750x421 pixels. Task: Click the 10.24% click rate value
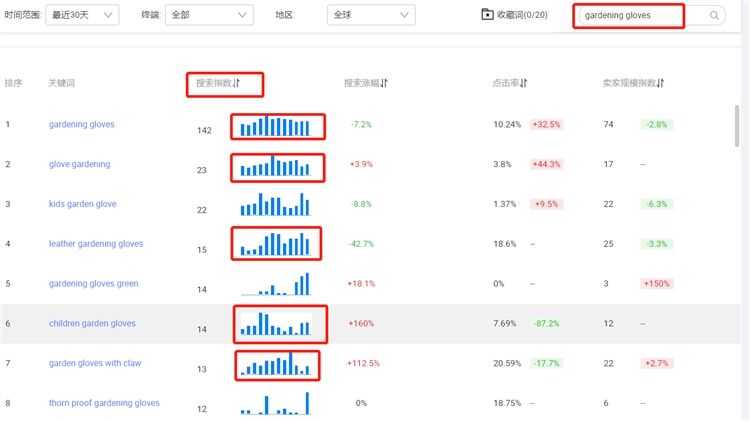(x=507, y=124)
